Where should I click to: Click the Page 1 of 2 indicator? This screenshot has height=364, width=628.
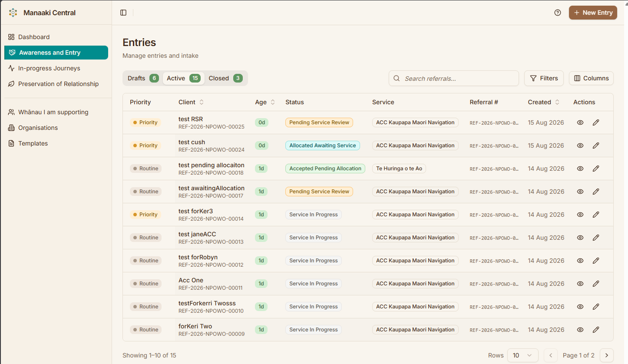578,355
